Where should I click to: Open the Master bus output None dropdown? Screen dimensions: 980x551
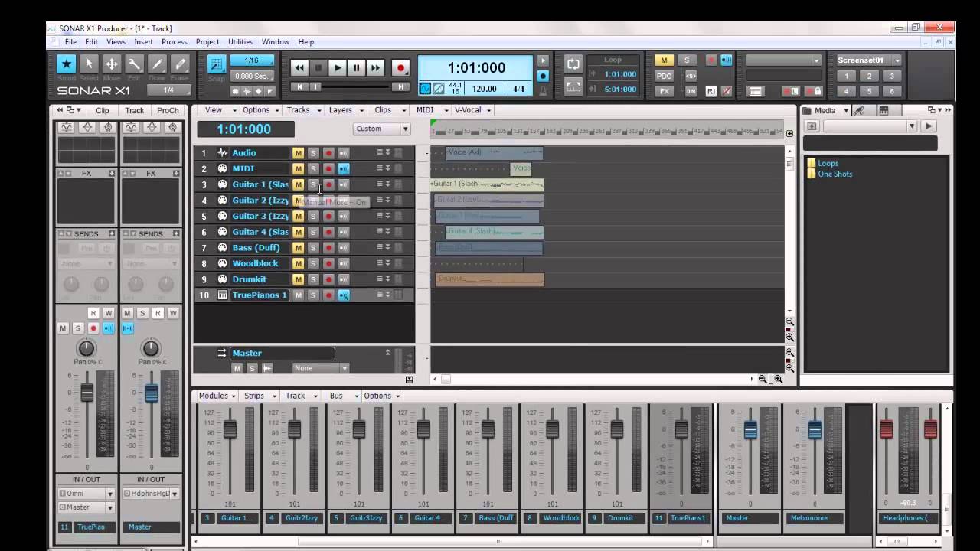(320, 368)
